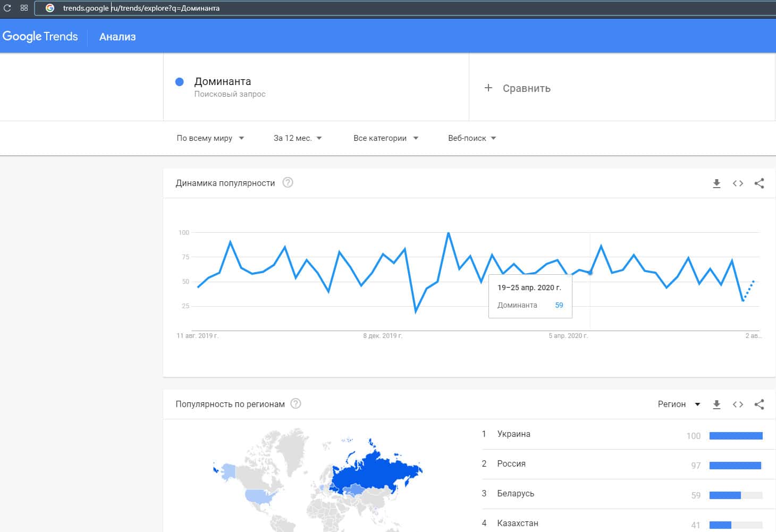The width and height of the screenshot is (776, 532).
Task: Open embed code for regions panel
Action: pyautogui.click(x=738, y=404)
